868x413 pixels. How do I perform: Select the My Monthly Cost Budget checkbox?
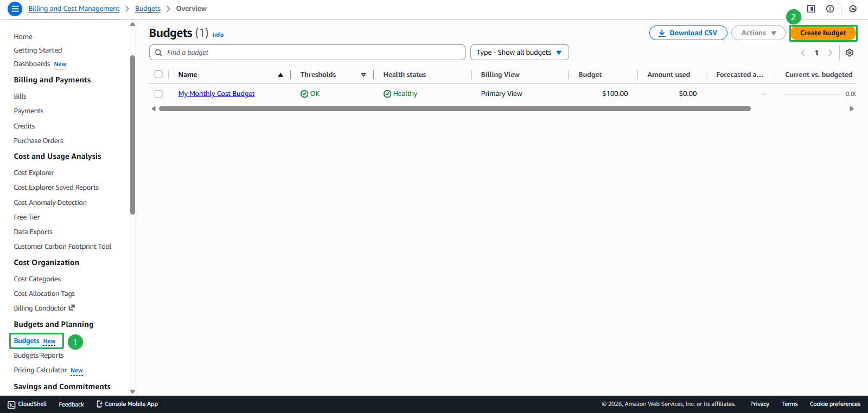click(158, 94)
